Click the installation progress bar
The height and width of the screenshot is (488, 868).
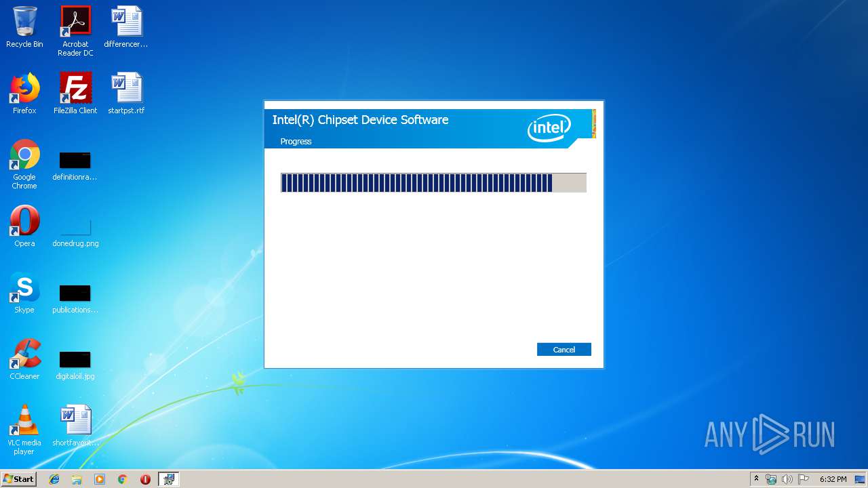433,183
